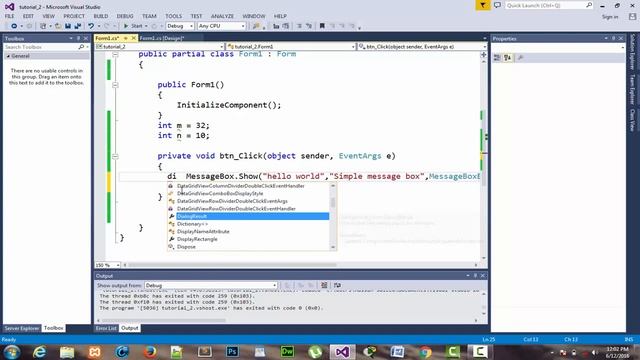Click the Windows Start orb
The width and height of the screenshot is (640, 360).
tap(11, 352)
